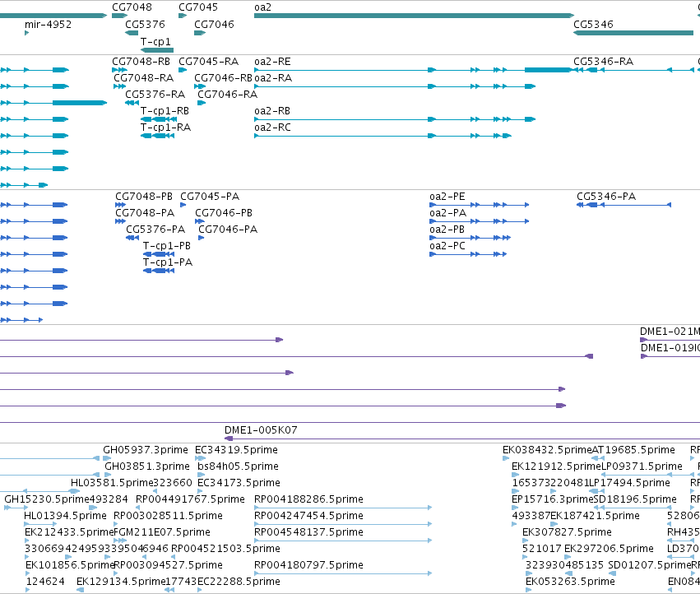700x594 pixels.
Task: Click the CG5376 gene label
Action: click(145, 24)
